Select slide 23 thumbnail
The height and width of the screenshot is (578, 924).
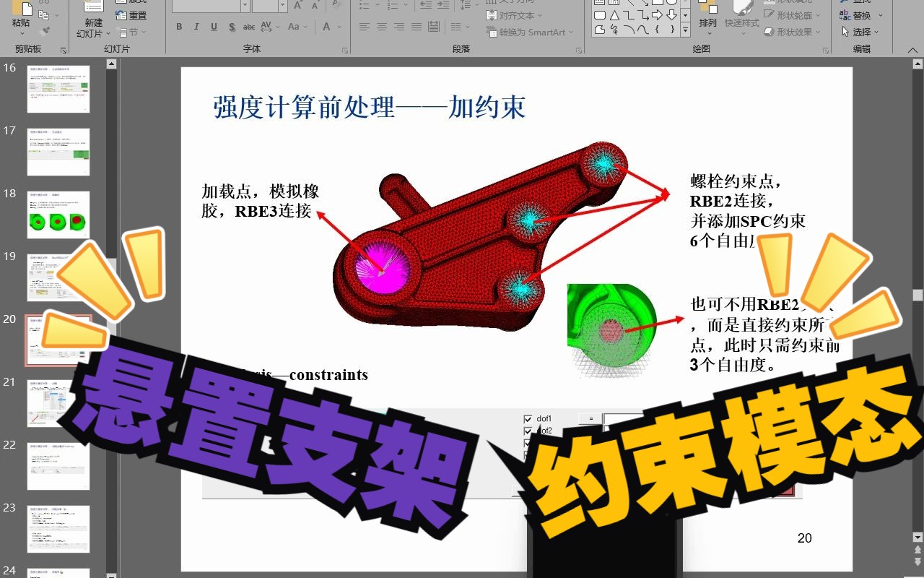coord(58,529)
